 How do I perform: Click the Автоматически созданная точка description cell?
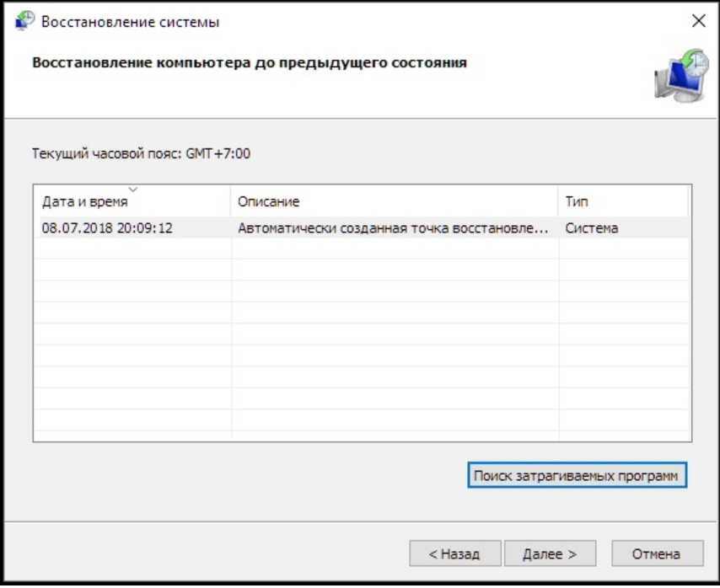(x=393, y=227)
